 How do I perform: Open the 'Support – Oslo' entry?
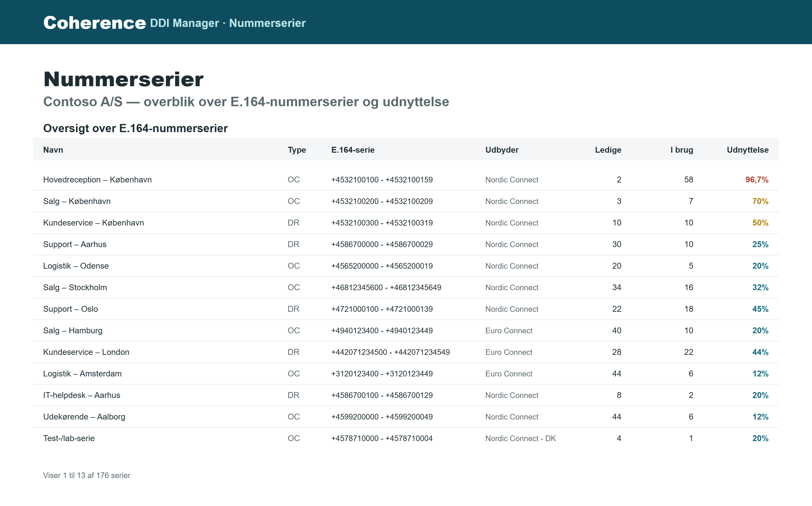(x=70, y=309)
